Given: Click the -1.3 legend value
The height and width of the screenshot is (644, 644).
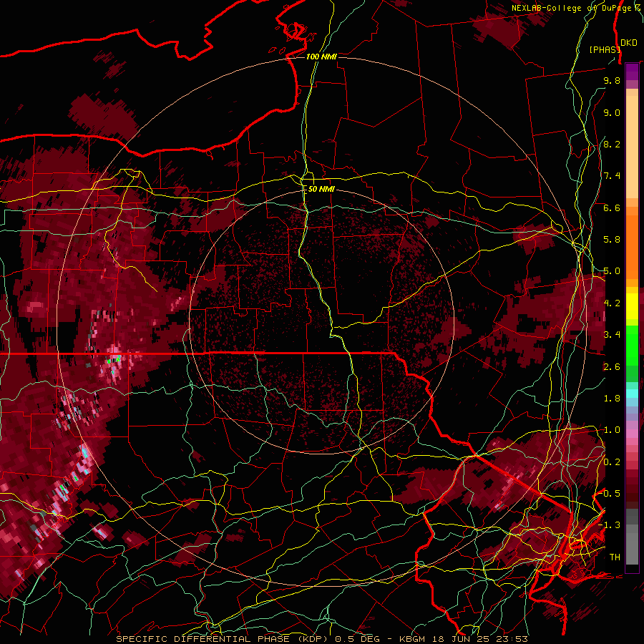Looking at the screenshot, I should [x=610, y=525].
